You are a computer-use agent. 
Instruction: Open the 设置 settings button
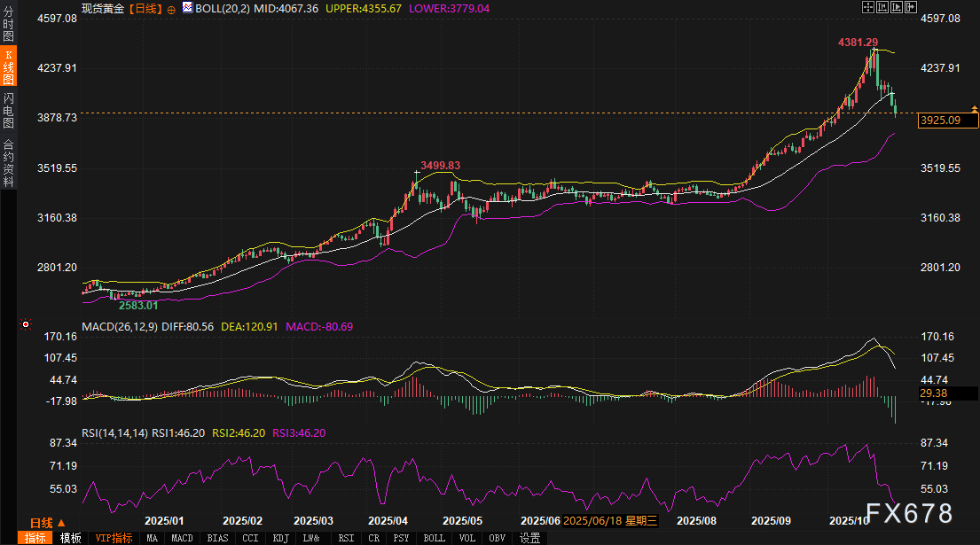tap(530, 538)
